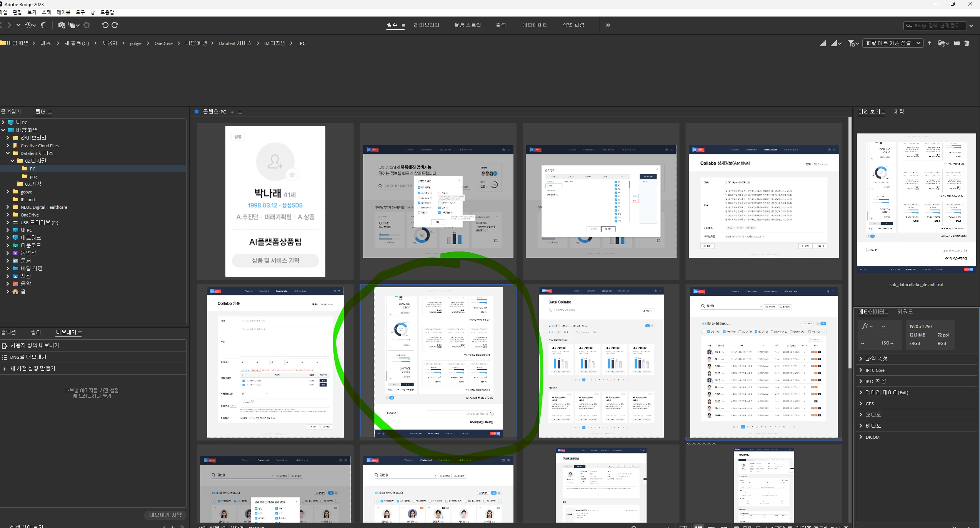Click the recent files history clock icon
Screen dimensions: 980x528
click(29, 25)
